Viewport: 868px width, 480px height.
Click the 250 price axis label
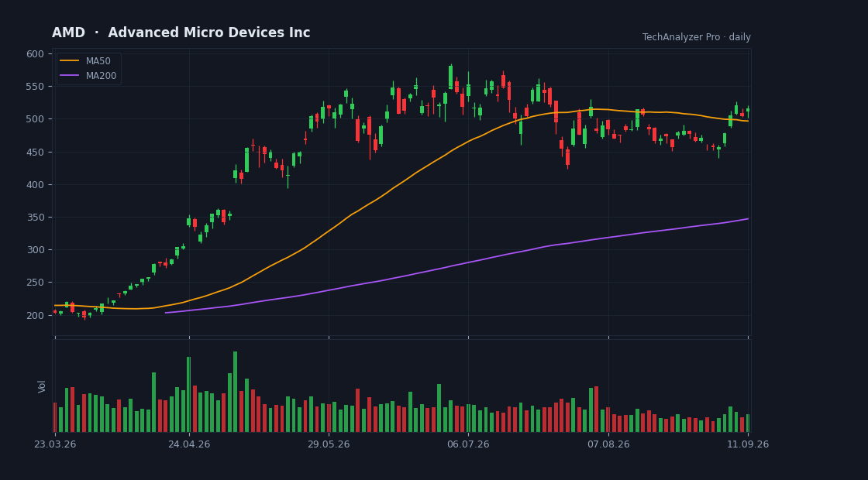pos(35,283)
